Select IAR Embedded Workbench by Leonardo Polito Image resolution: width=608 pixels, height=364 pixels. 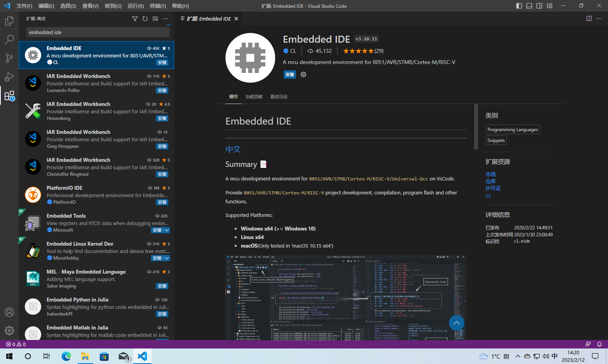[x=96, y=83]
